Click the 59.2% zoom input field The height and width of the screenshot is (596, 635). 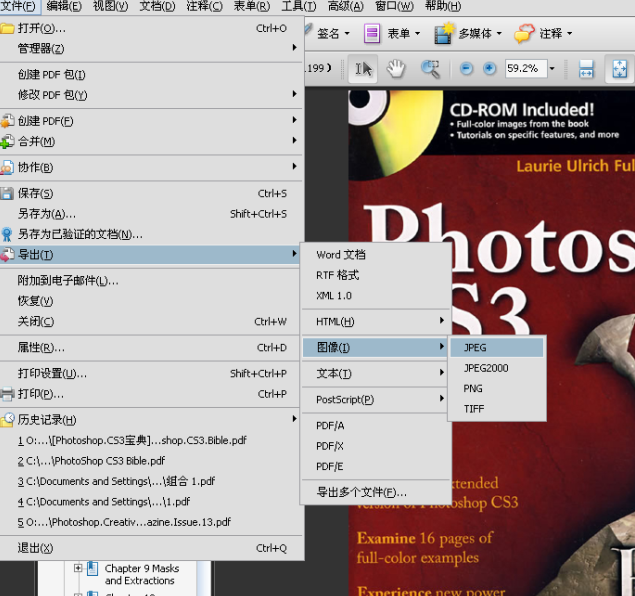coord(525,68)
